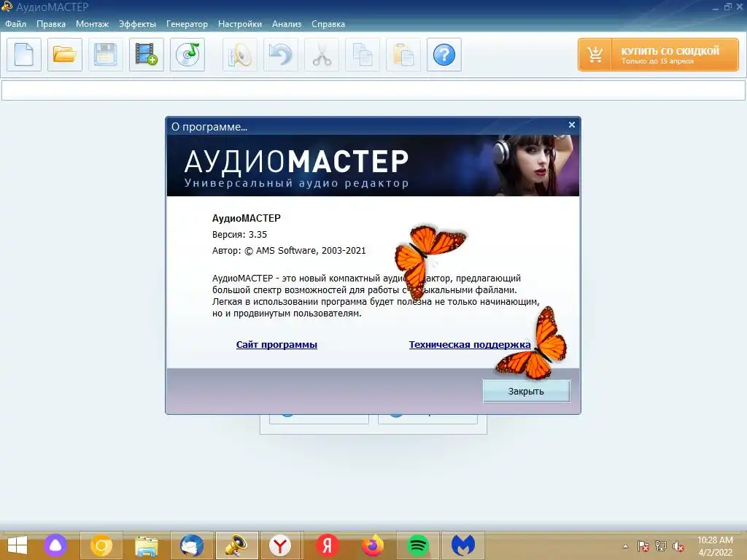Click the Action Center flag tray icon
Screen dimensions: 747x560
coord(643,546)
